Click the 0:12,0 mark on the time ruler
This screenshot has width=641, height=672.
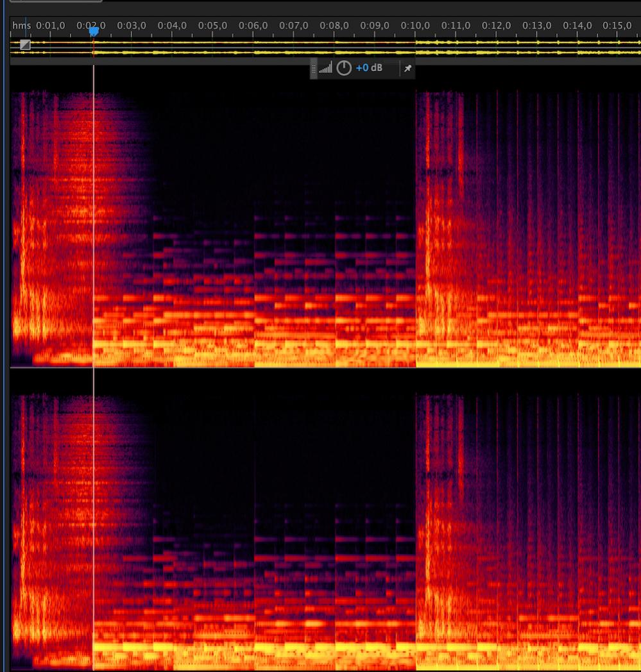496,26
